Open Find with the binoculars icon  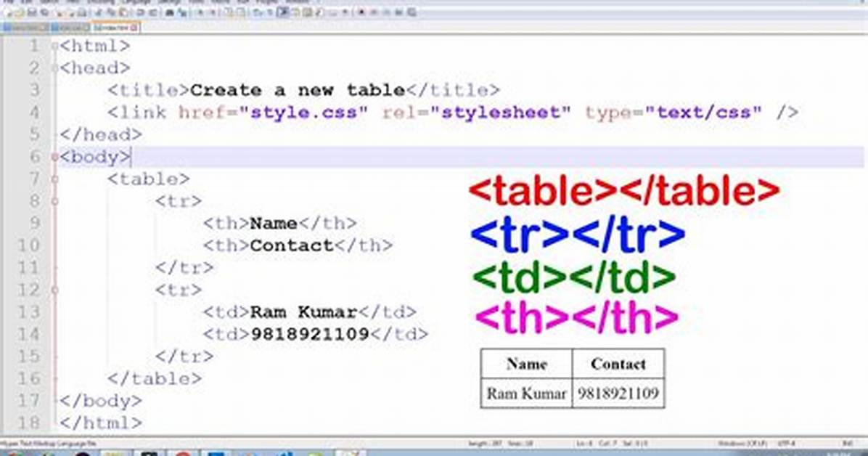tap(171, 12)
